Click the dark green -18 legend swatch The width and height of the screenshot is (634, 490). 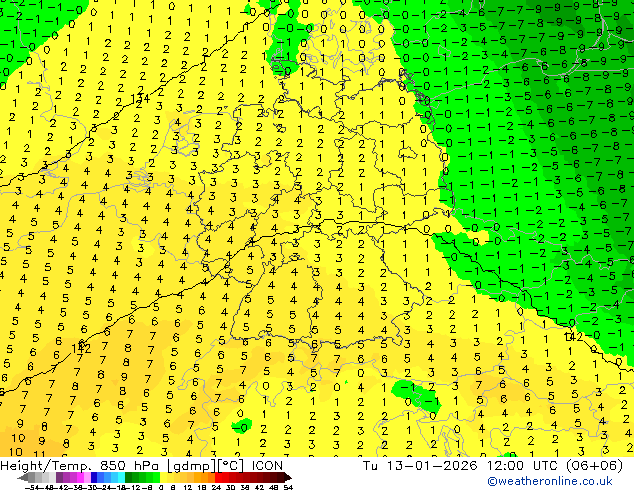[129, 478]
